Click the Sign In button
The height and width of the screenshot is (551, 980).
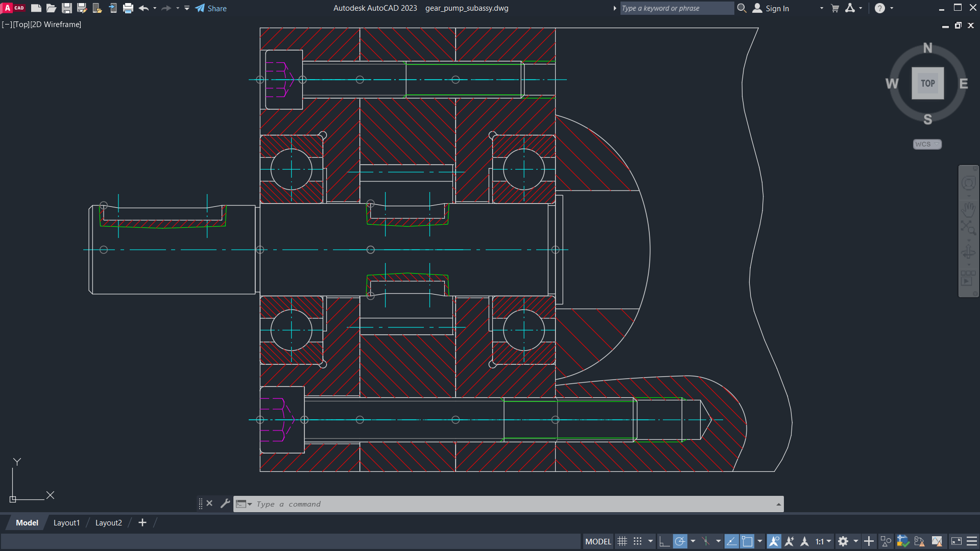point(771,8)
